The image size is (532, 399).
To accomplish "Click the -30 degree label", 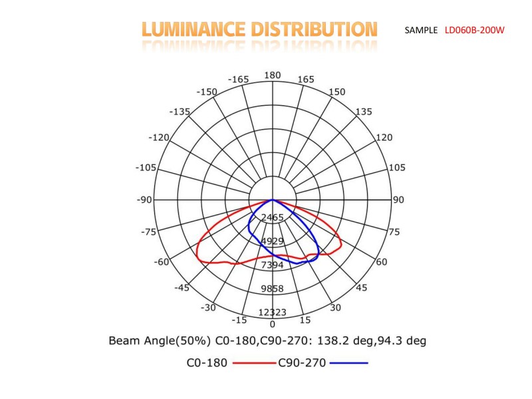I will click(x=208, y=308).
